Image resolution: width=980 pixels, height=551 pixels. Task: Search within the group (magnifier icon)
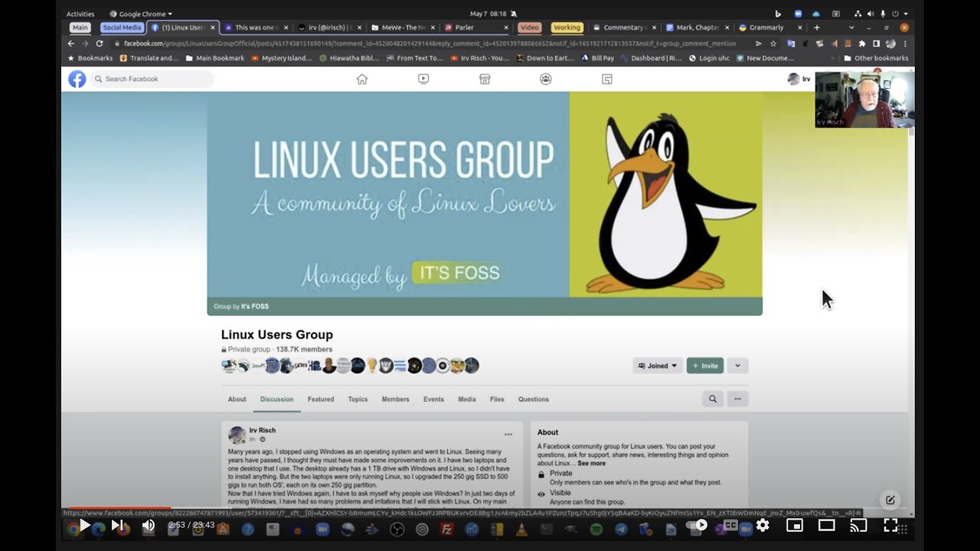tap(713, 399)
